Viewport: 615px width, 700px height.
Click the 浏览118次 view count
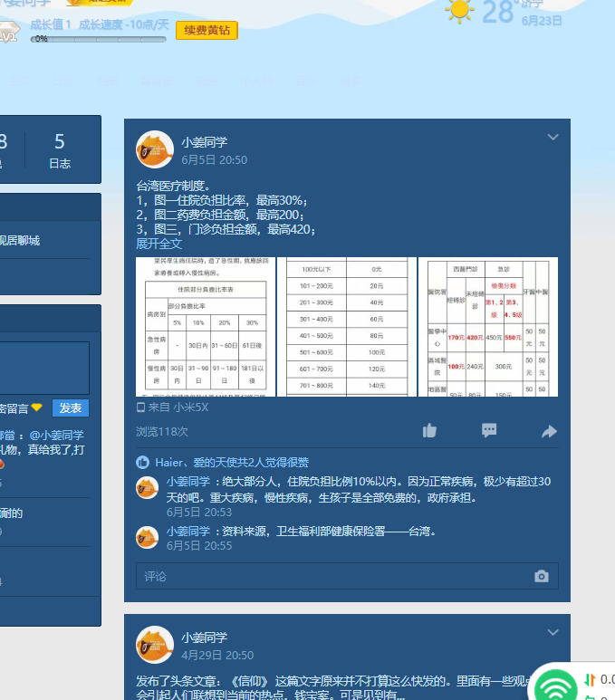click(x=162, y=432)
